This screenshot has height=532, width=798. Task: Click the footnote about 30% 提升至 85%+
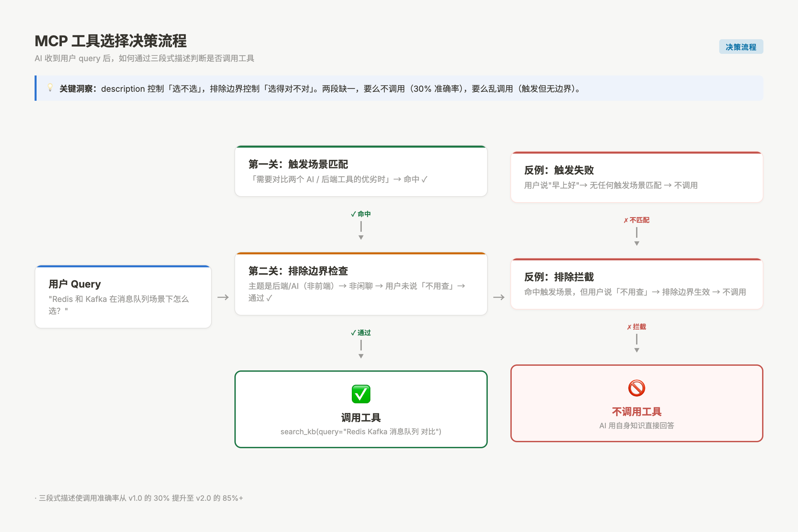139,498
